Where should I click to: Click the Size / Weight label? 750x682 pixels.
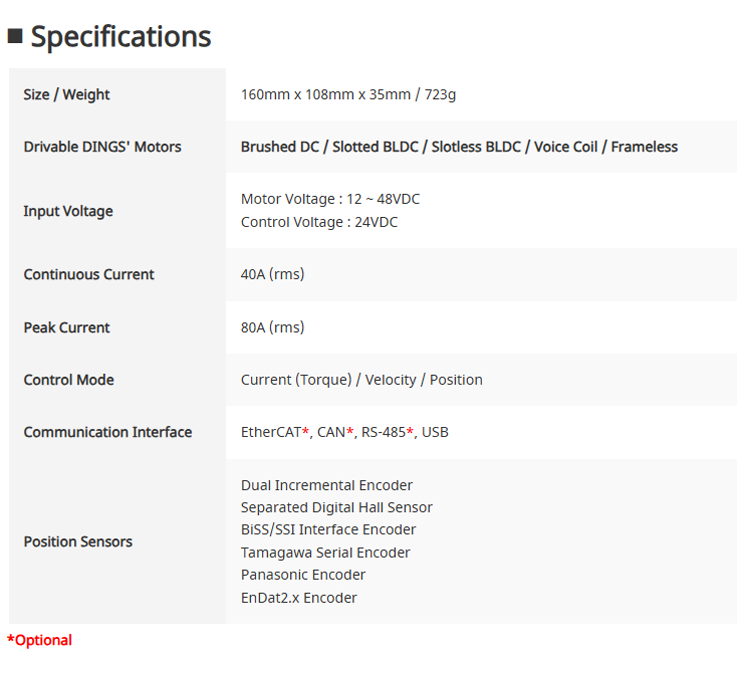[66, 94]
